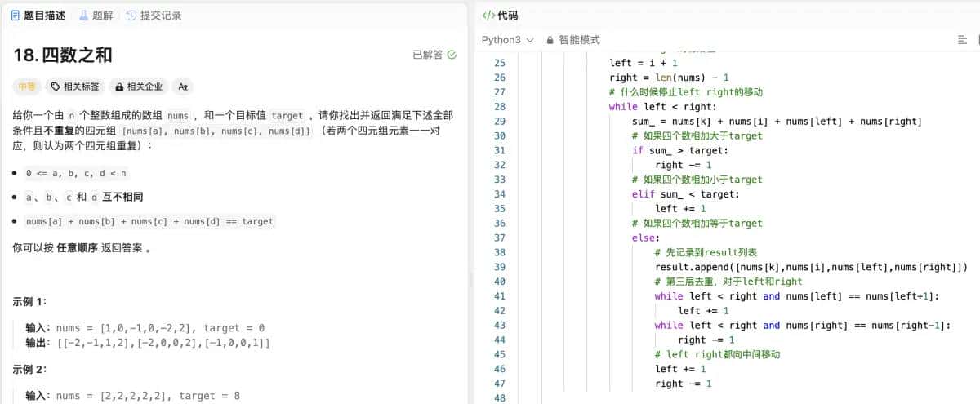This screenshot has height=404, width=980.
Task: Click the constraint '0 <= a, b, c, d < n'
Action: [x=76, y=173]
